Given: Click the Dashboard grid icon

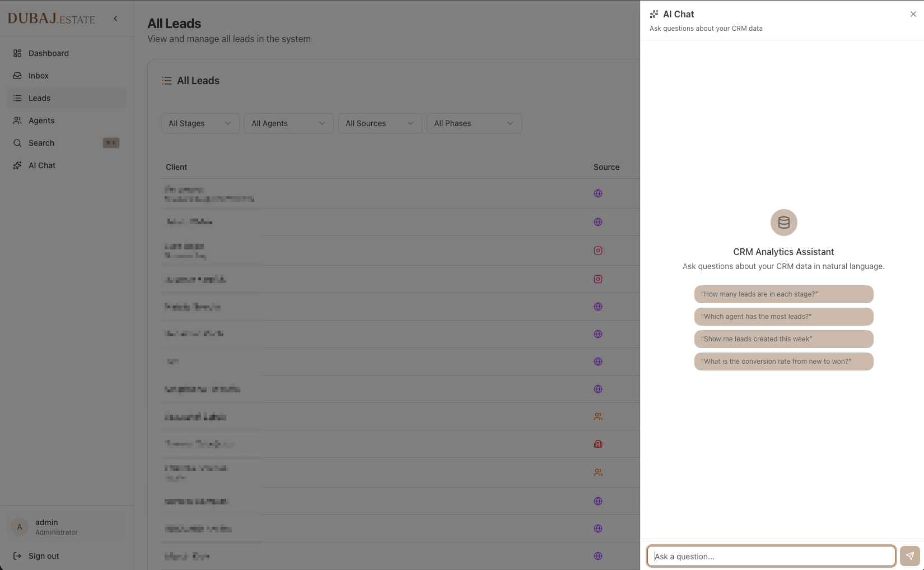Looking at the screenshot, I should coord(17,53).
